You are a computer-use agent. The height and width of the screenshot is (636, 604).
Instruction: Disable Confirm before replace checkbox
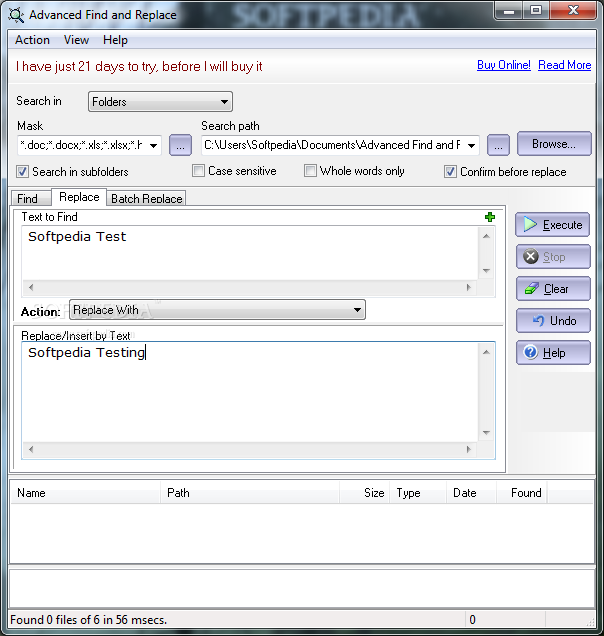(450, 172)
